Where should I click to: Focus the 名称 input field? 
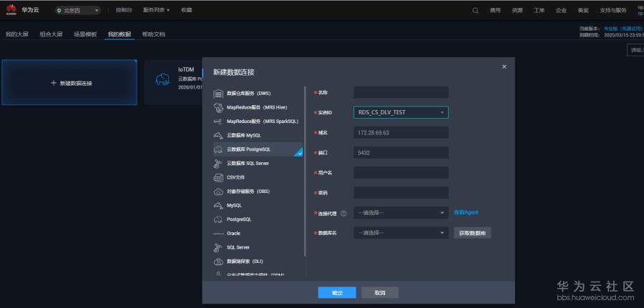pyautogui.click(x=401, y=92)
